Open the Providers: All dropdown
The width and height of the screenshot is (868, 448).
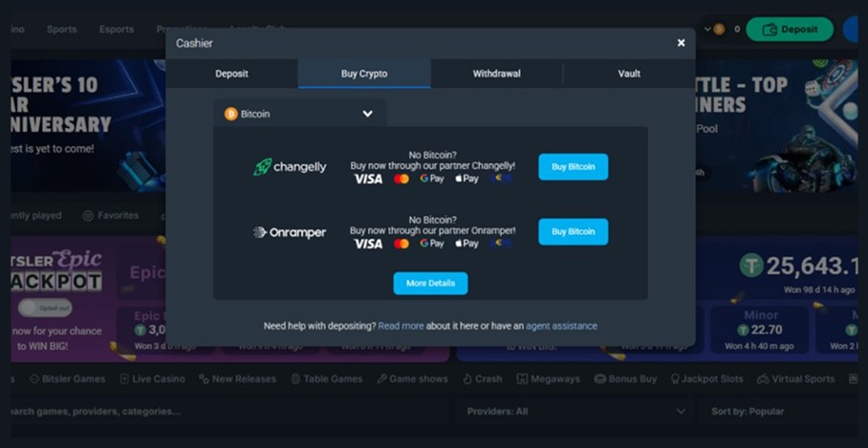pos(575,412)
